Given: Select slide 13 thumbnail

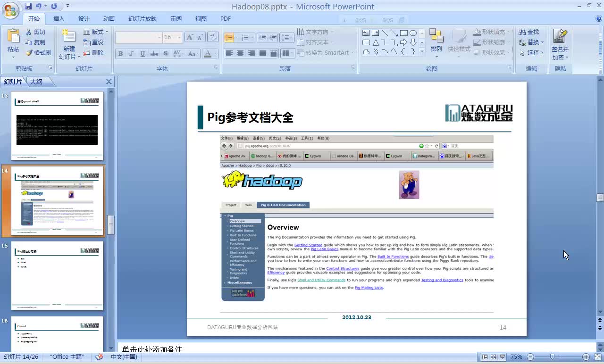Looking at the screenshot, I should click(x=57, y=126).
